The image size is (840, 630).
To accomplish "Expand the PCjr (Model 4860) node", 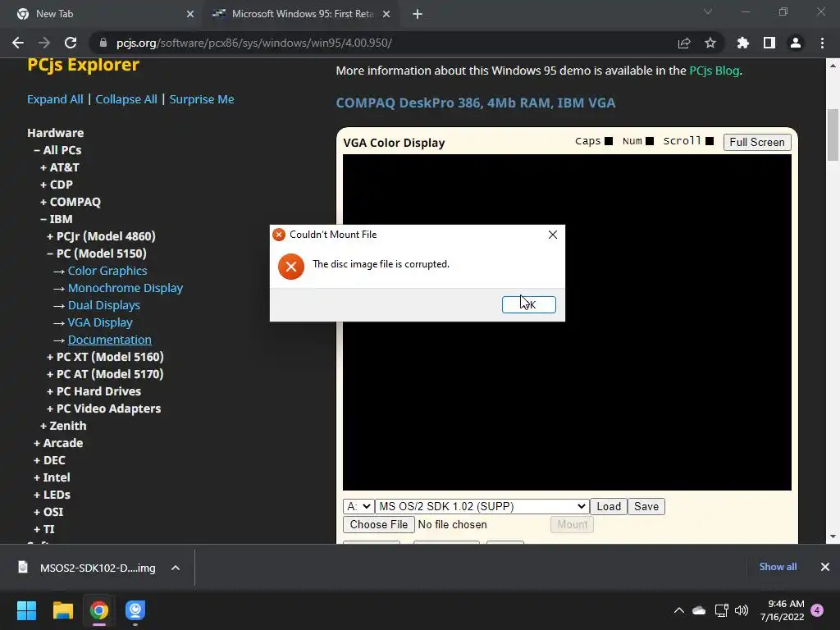I will click(101, 236).
